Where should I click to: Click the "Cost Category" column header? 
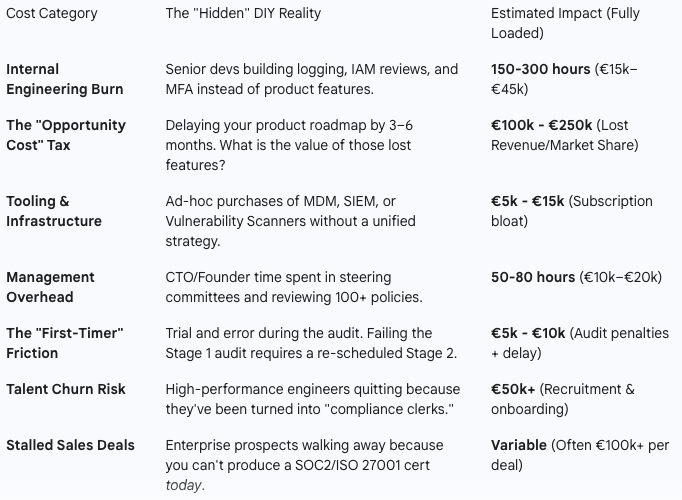pyautogui.click(x=52, y=13)
